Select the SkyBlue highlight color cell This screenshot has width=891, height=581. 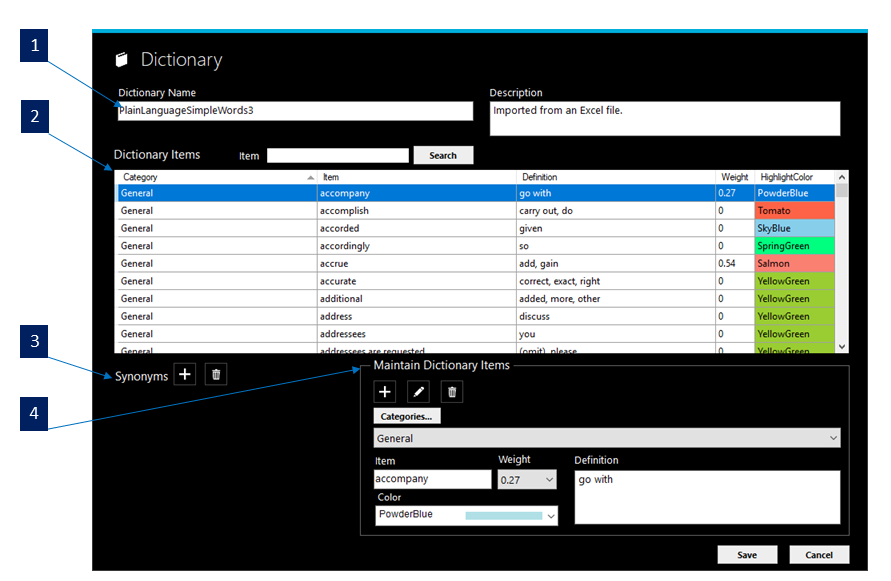794,229
